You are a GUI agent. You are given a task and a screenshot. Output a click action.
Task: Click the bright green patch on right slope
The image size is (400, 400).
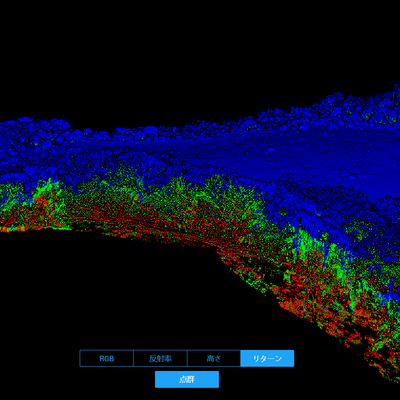[308, 243]
